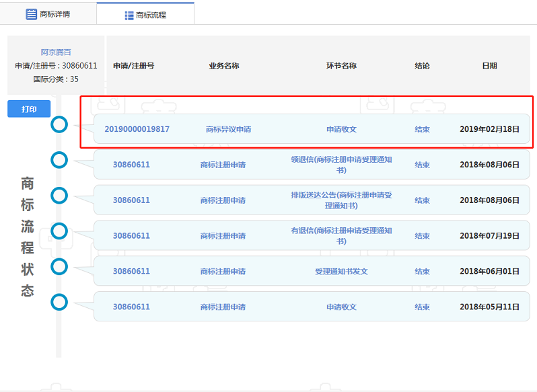Click 领退信(商标注册申请受理通知书) step name

341,165
